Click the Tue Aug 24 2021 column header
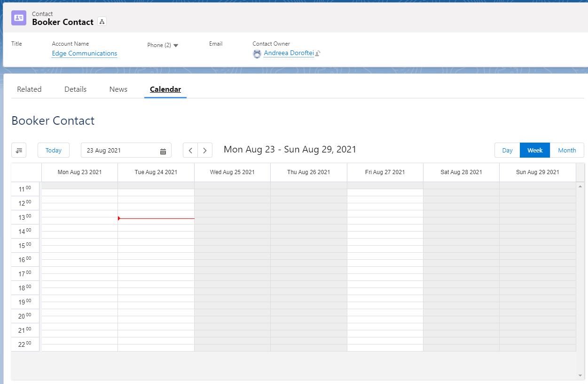Viewport: 588px width, 384px height. [x=156, y=172]
